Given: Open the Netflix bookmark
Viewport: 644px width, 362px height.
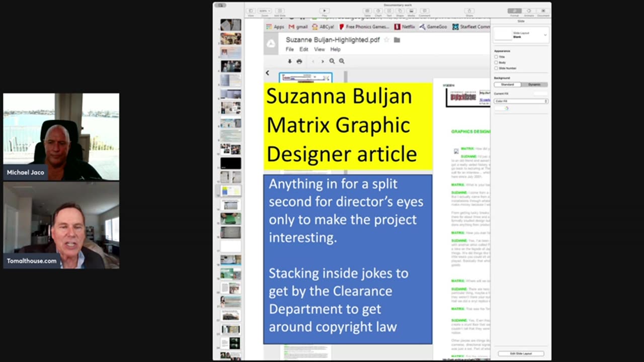Looking at the screenshot, I should [x=405, y=27].
